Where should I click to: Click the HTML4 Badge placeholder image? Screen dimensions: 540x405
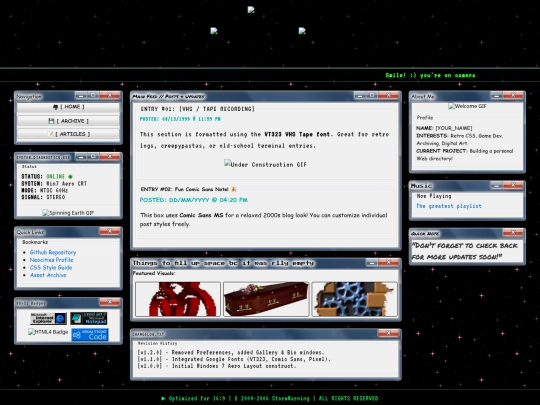pyautogui.click(x=48, y=332)
